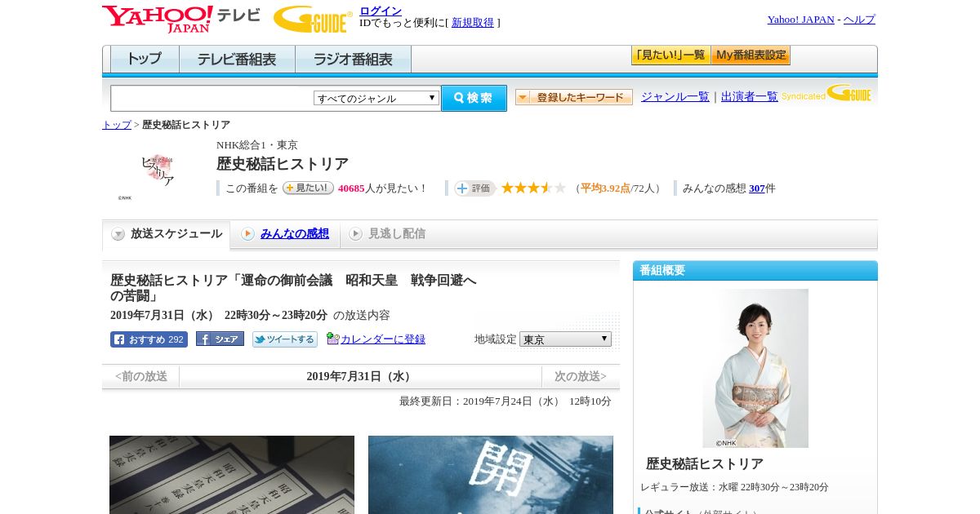Click the Facebook シェア button
The image size is (980, 514).
point(220,339)
